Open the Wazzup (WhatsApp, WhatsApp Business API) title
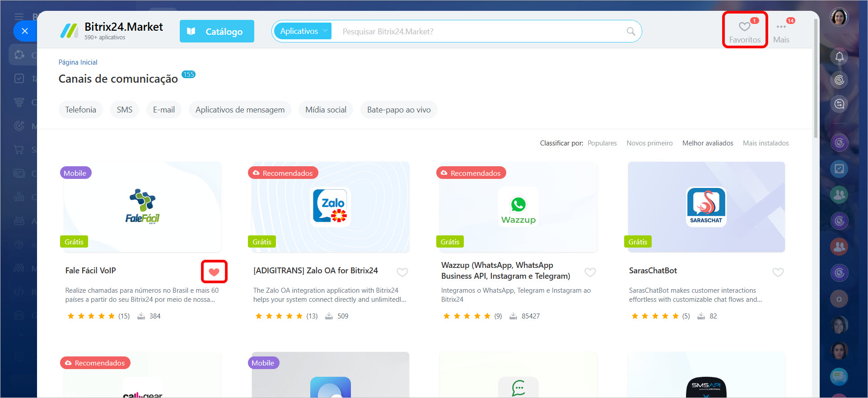The width and height of the screenshot is (868, 398). (505, 271)
